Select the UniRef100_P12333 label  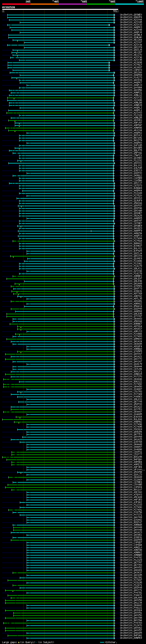tap(131, 504)
